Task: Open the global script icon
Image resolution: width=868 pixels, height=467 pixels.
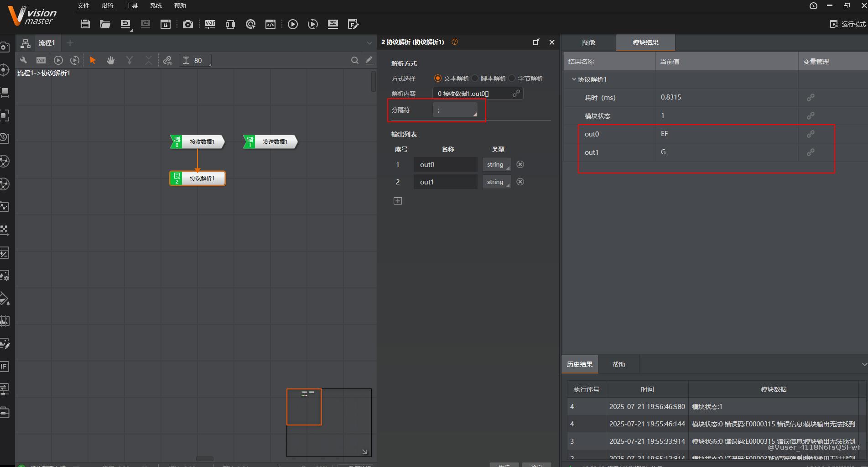Action: 270,24
